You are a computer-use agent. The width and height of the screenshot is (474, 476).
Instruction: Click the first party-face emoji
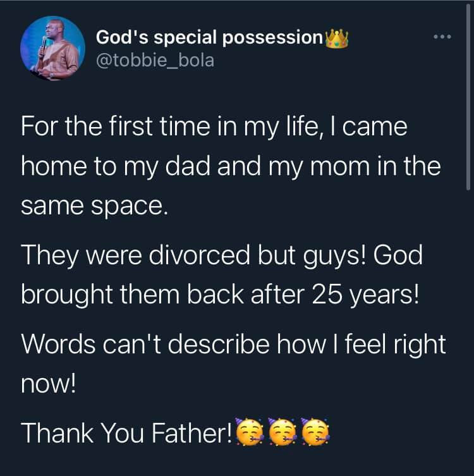click(248, 432)
